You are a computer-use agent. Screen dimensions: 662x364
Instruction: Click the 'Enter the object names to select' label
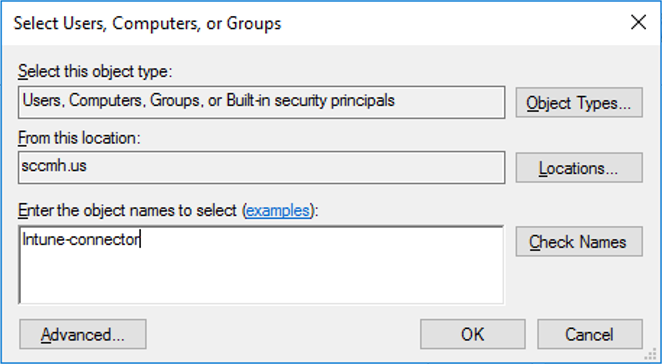click(127, 210)
